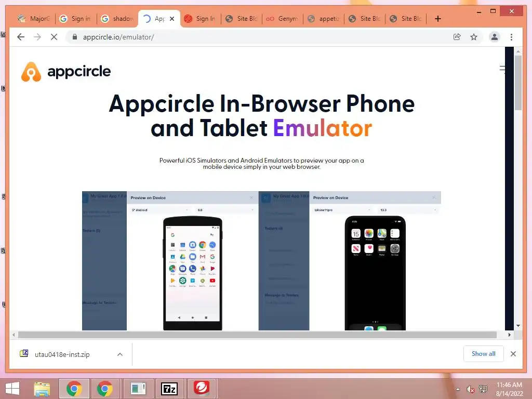Open Chrome's three-dot menu
Image resolution: width=532 pixels, height=399 pixels.
(511, 37)
